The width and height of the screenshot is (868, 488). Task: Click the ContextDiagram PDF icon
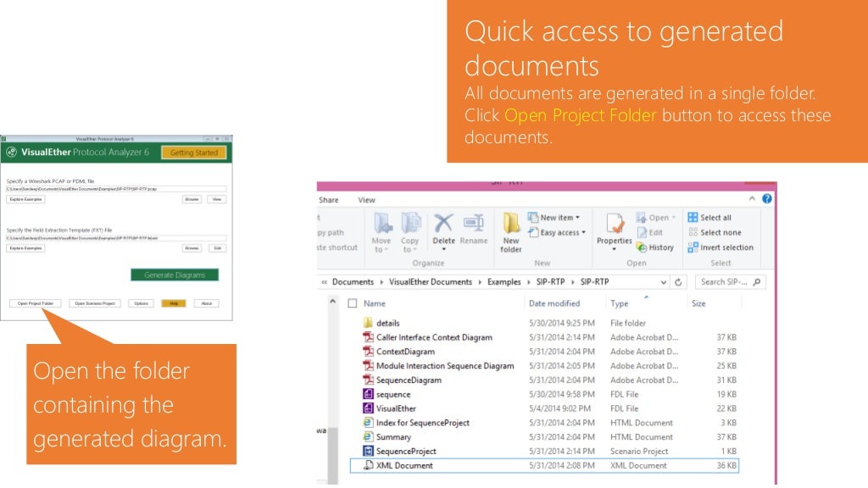[368, 352]
